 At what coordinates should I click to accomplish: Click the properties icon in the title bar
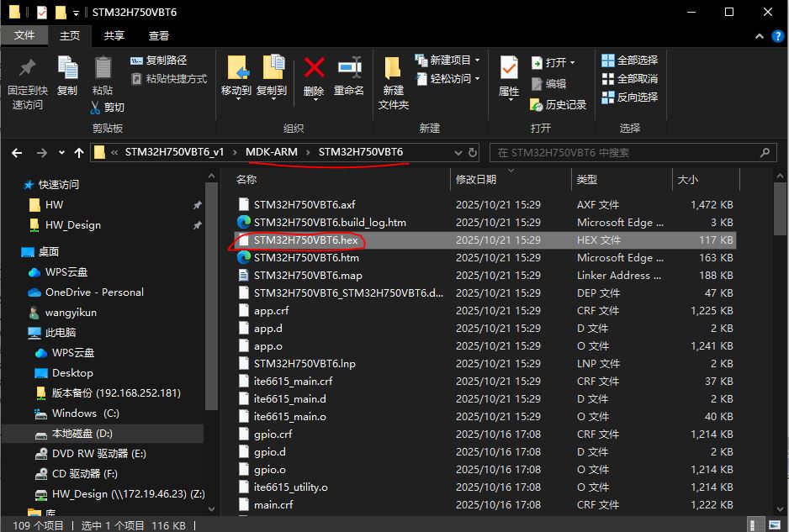[x=42, y=12]
